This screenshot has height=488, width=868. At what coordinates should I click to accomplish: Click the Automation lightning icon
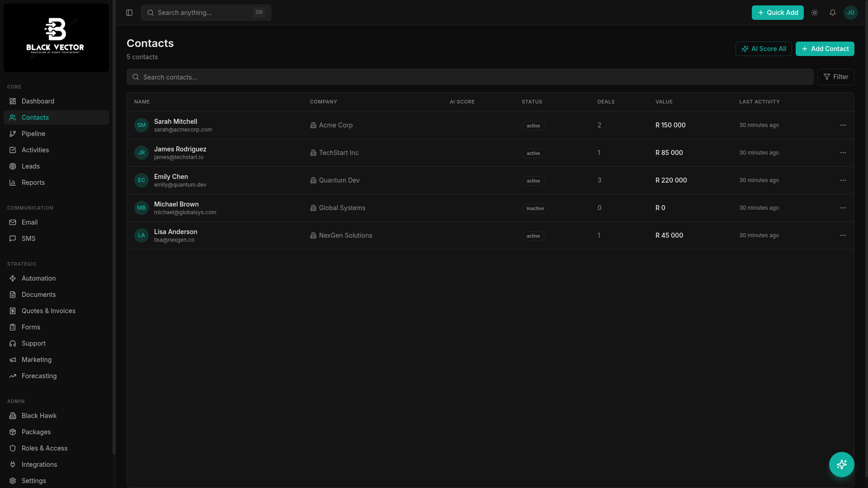click(13, 278)
